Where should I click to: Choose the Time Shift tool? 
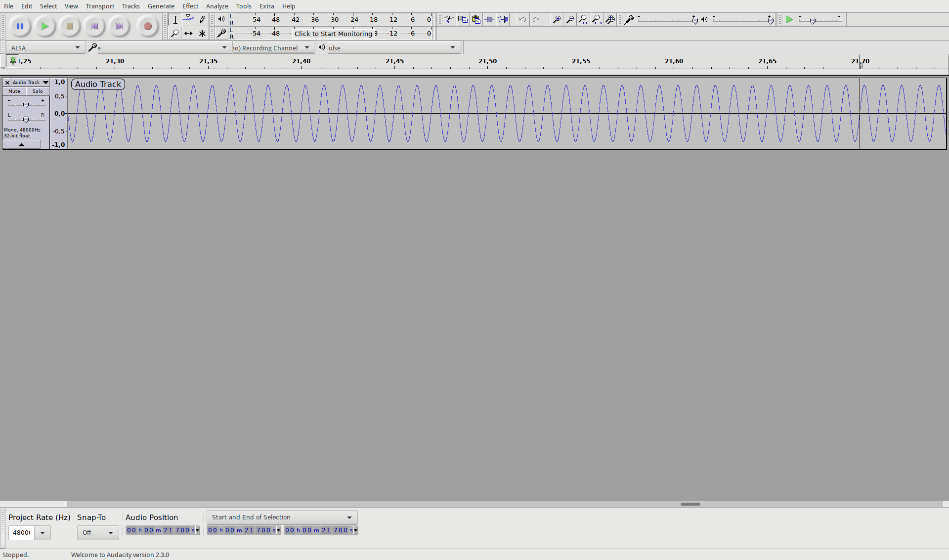pyautogui.click(x=188, y=34)
